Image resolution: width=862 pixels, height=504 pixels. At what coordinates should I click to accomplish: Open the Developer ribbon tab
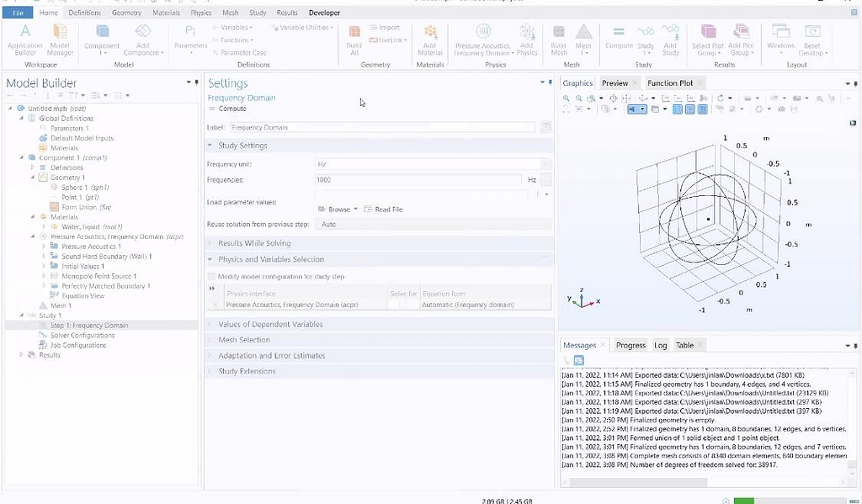324,12
